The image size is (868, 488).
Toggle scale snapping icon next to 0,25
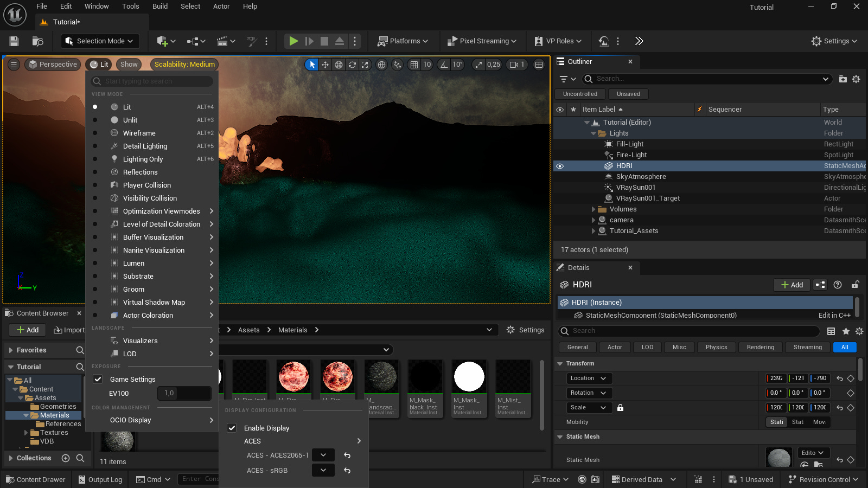coord(478,65)
